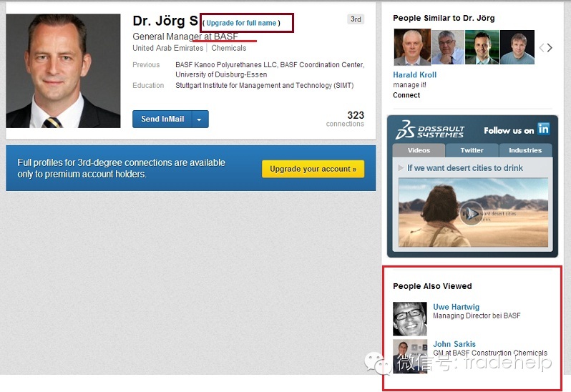Click the 'People Also Viewed' heading
Image resolution: width=571 pixels, height=392 pixels.
pyautogui.click(x=432, y=286)
